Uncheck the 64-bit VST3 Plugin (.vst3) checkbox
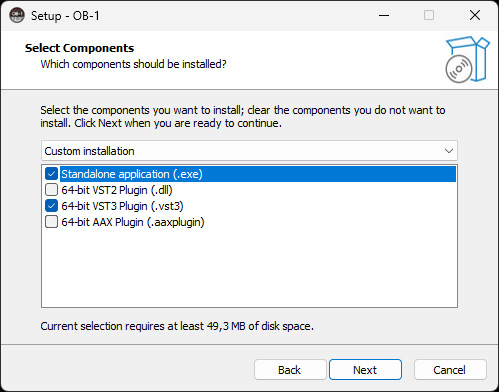Image resolution: width=499 pixels, height=392 pixels. click(51, 206)
